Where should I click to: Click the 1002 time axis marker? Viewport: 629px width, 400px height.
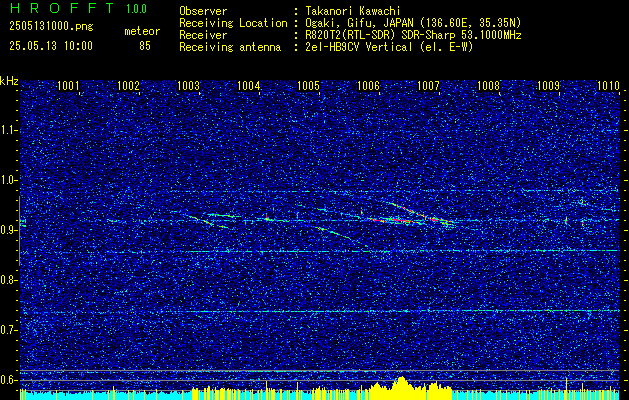[x=128, y=85]
